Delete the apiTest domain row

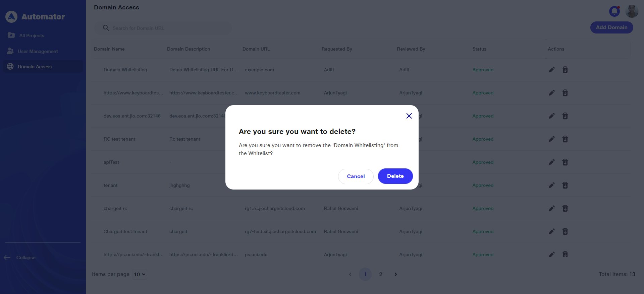coord(565,162)
